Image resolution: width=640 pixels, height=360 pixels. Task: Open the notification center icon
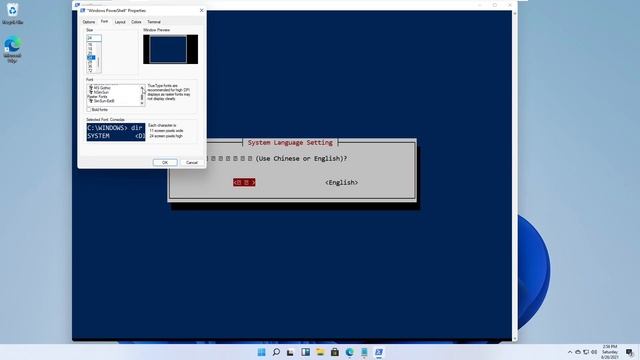point(629,352)
